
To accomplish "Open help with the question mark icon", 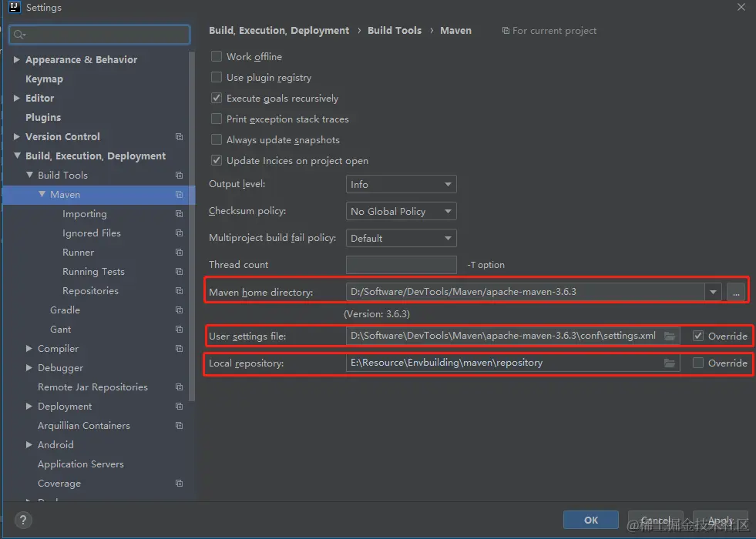I will pyautogui.click(x=23, y=521).
